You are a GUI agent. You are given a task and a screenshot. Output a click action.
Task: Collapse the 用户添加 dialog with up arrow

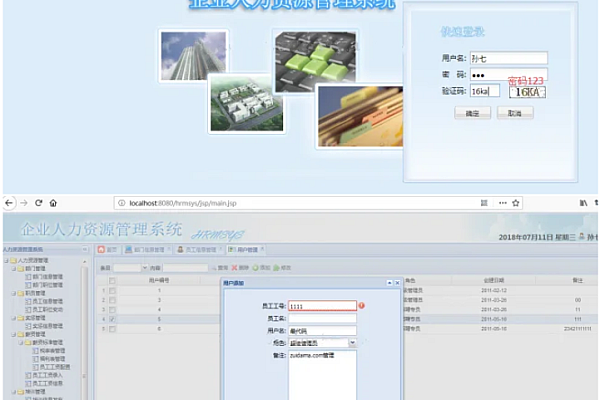390,283
